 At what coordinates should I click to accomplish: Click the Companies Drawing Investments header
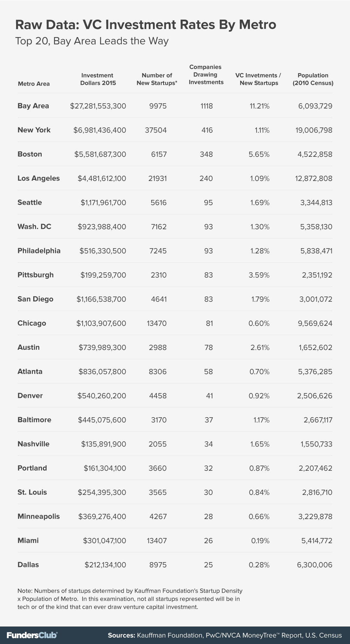(206, 75)
